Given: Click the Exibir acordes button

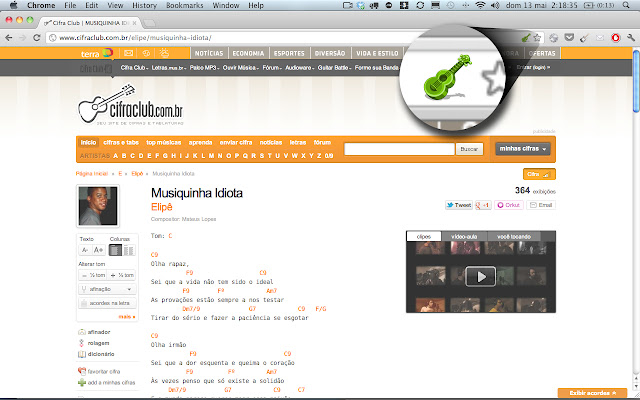Looking at the screenshot, I should coord(592,393).
